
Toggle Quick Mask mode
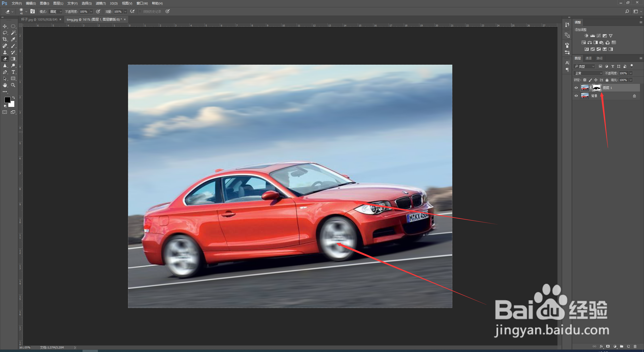[x=5, y=112]
